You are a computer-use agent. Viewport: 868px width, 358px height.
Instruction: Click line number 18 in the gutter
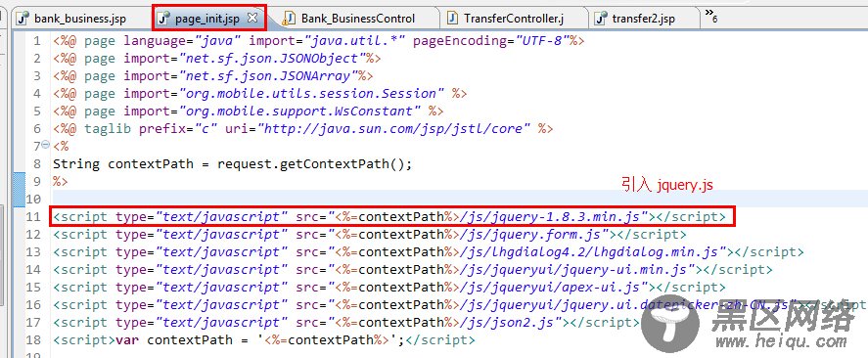(x=33, y=339)
